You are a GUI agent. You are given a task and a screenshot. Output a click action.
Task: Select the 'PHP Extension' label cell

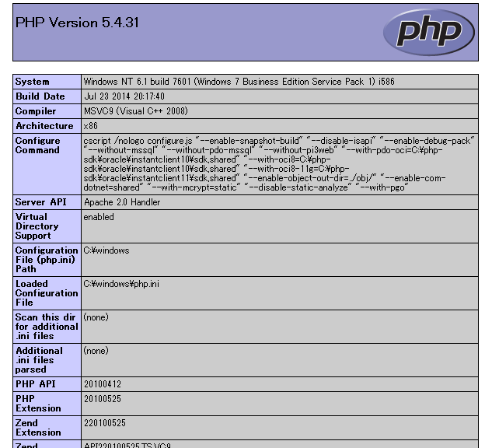(47, 404)
